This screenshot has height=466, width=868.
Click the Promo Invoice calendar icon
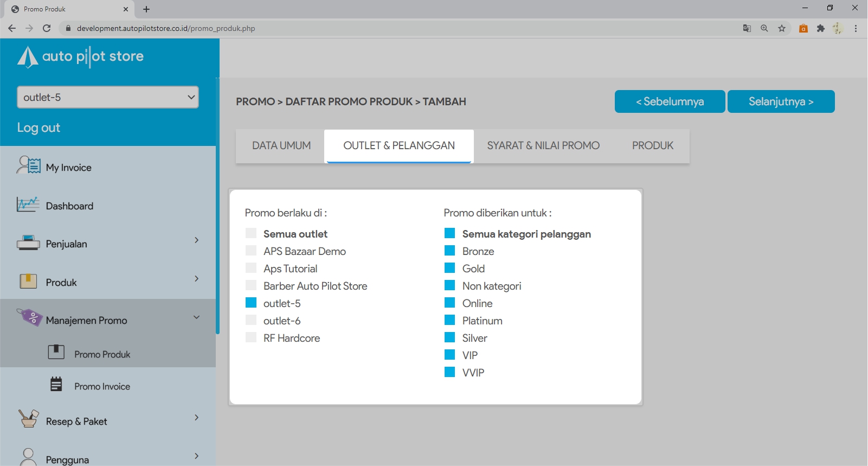56,384
